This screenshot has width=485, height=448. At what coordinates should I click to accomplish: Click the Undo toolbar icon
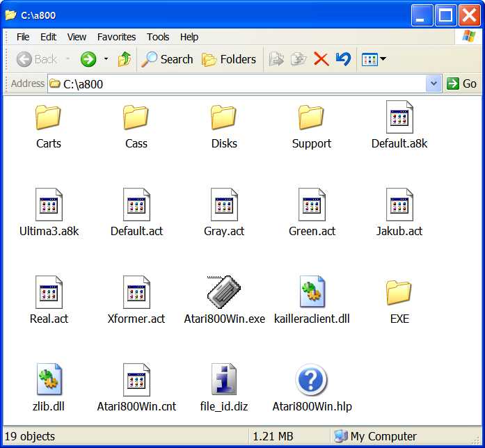tap(343, 59)
